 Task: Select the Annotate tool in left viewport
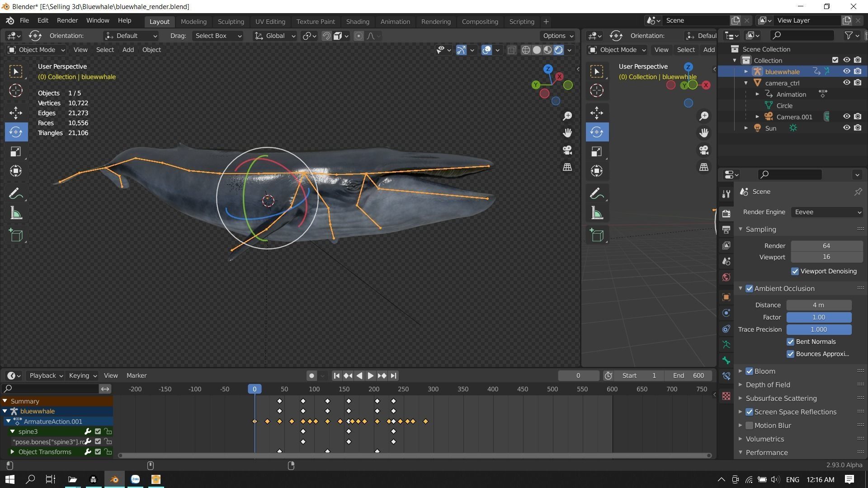[x=16, y=194]
